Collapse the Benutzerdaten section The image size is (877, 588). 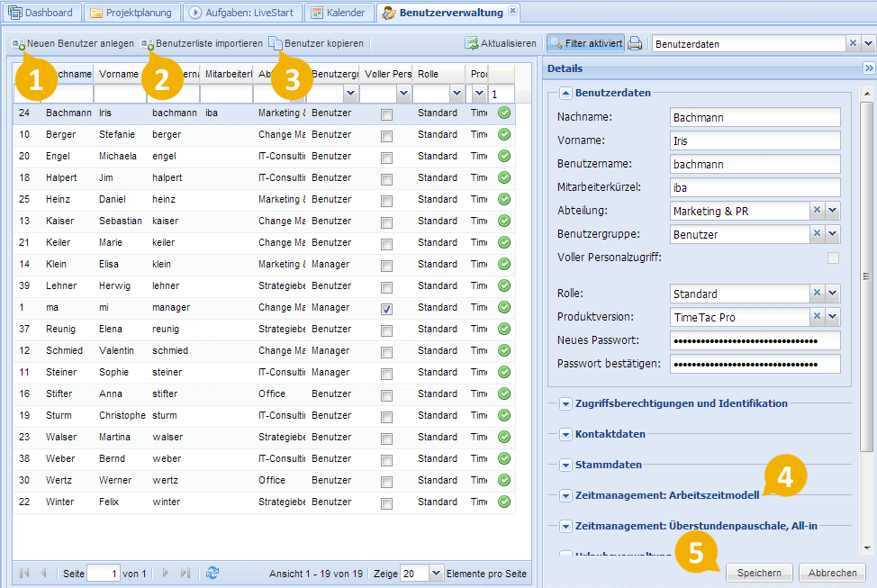coord(565,93)
